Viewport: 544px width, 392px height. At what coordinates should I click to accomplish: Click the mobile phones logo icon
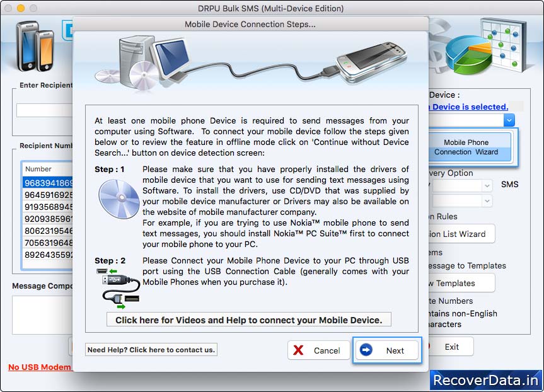click(x=35, y=45)
